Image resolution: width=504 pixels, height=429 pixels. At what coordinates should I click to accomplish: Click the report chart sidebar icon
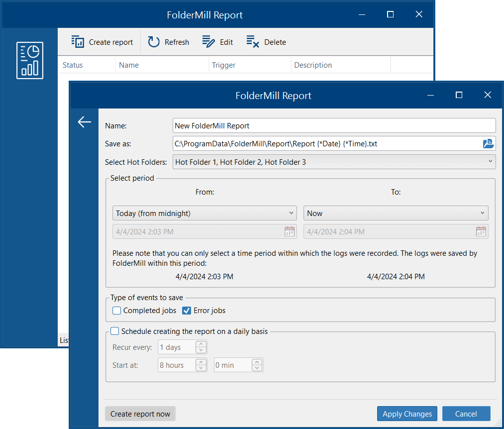click(30, 60)
